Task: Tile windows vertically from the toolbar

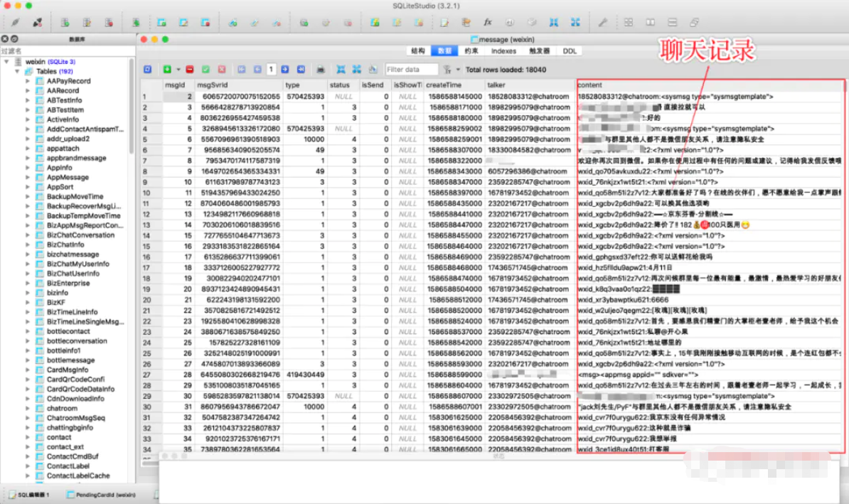Action: coord(672,22)
